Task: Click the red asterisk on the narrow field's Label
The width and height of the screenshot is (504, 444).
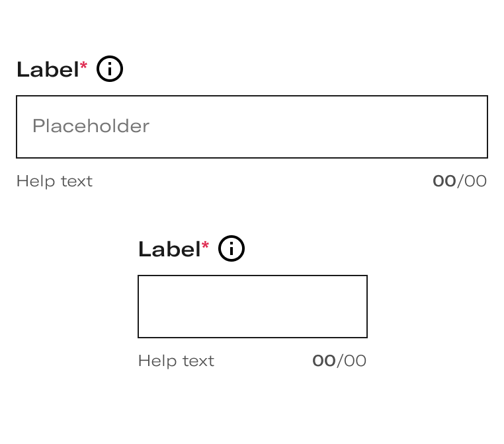Action: (x=206, y=245)
